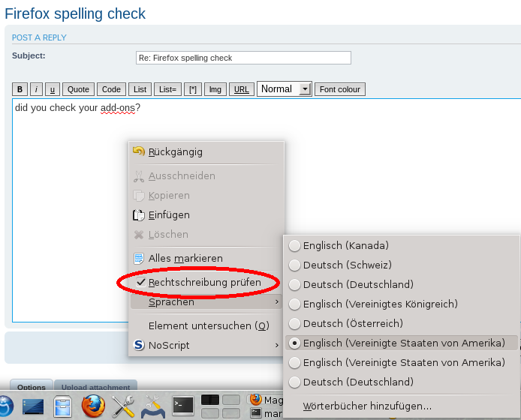Viewport: 521px width, 420px height.
Task: Click the Font colour button
Action: coord(340,89)
